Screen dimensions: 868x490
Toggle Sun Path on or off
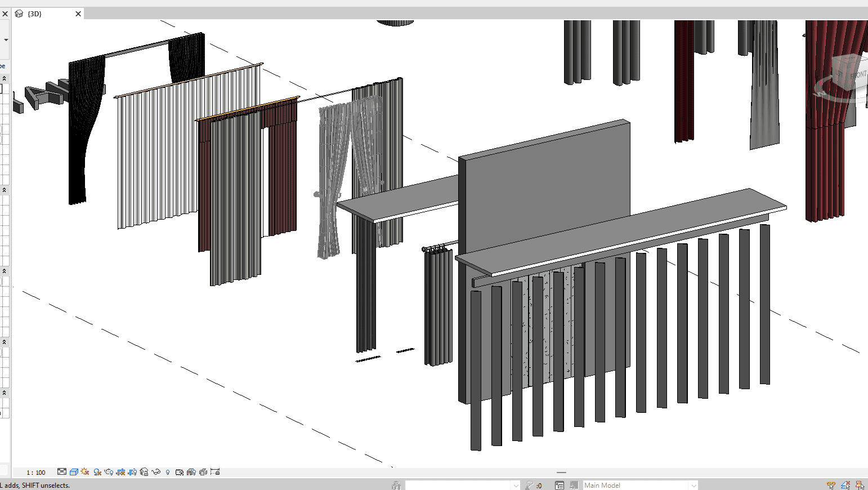click(85, 472)
